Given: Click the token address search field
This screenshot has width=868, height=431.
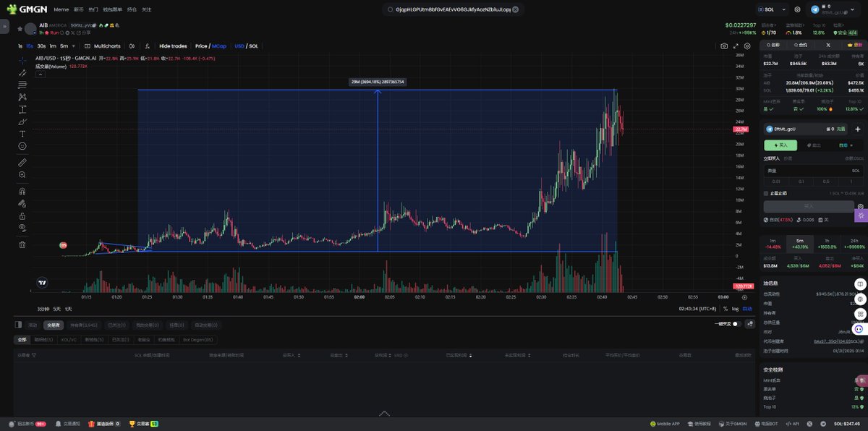Looking at the screenshot, I should coord(453,10).
